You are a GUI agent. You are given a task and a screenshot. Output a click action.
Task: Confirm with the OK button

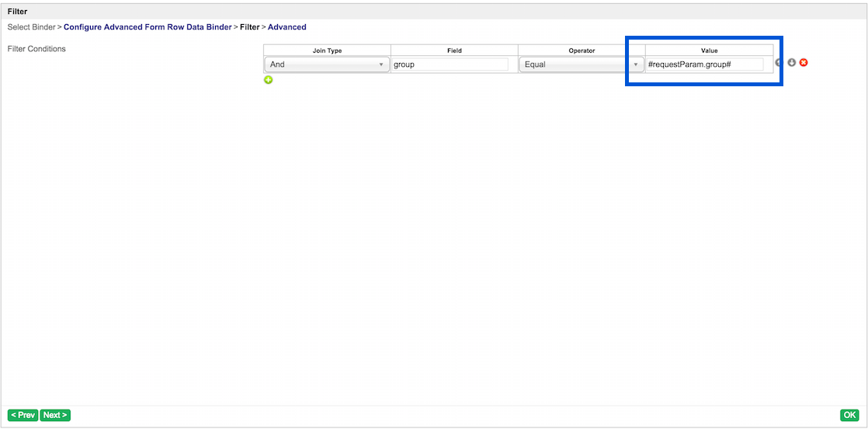(849, 415)
